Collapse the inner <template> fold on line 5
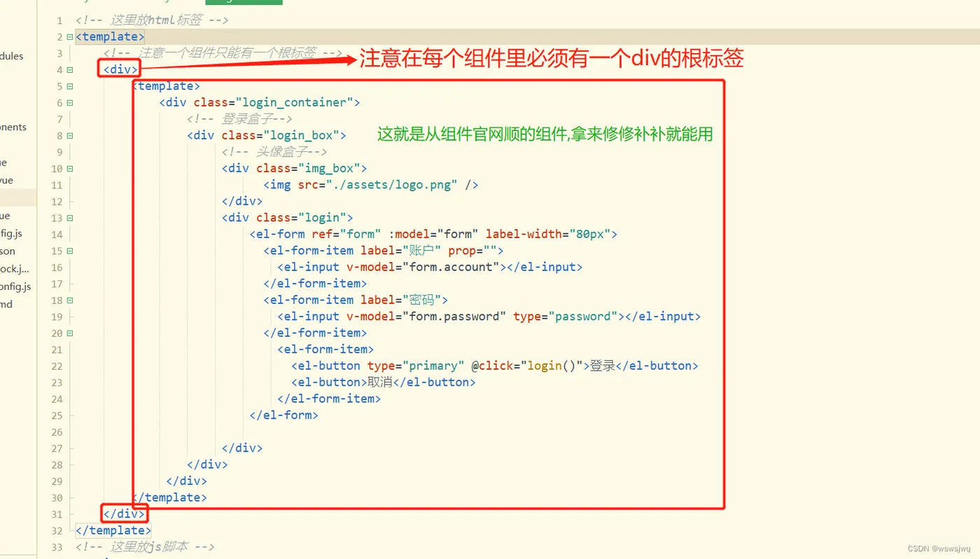This screenshot has width=980, height=559. (x=69, y=86)
